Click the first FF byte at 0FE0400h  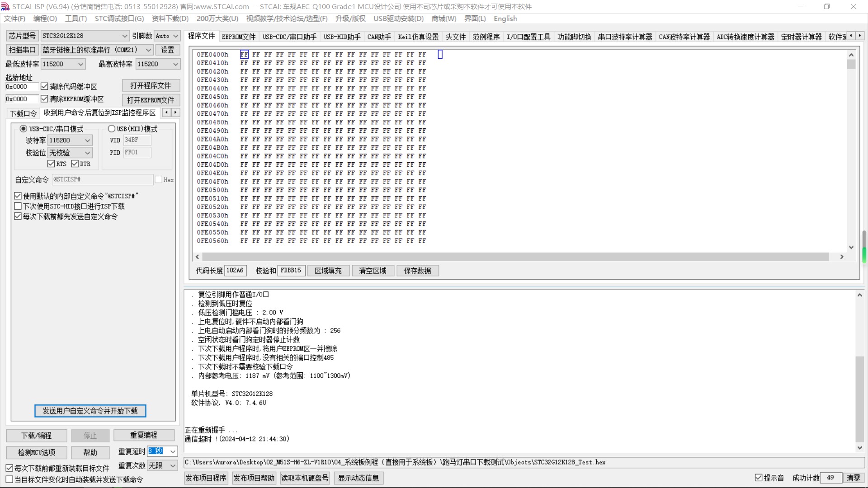point(244,54)
